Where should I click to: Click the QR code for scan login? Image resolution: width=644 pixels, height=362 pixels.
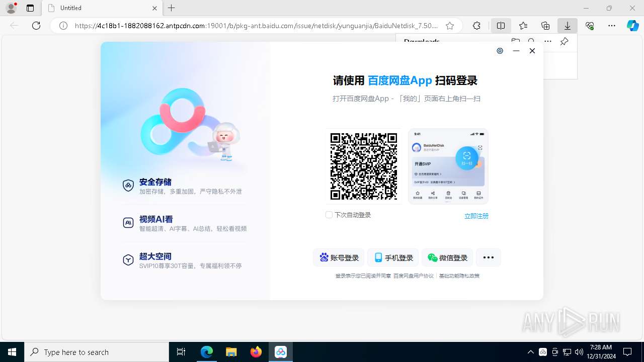coord(364,166)
